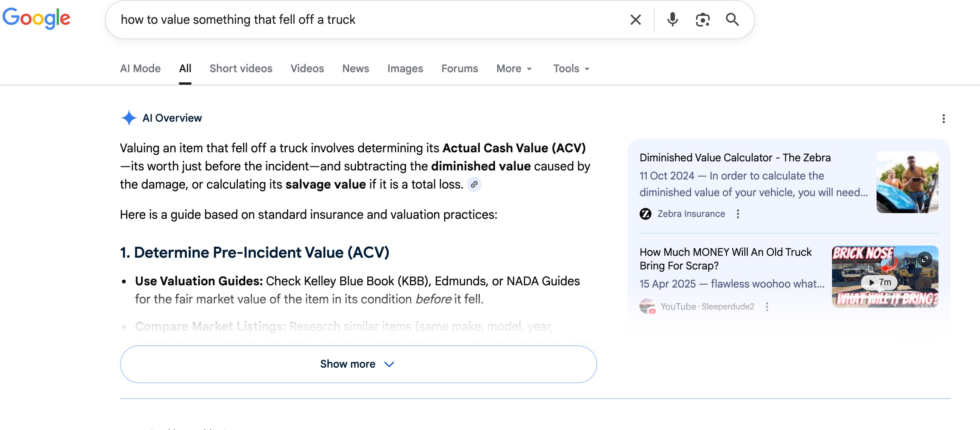Open the Tools dropdown
This screenshot has width=980, height=430.
click(x=571, y=68)
